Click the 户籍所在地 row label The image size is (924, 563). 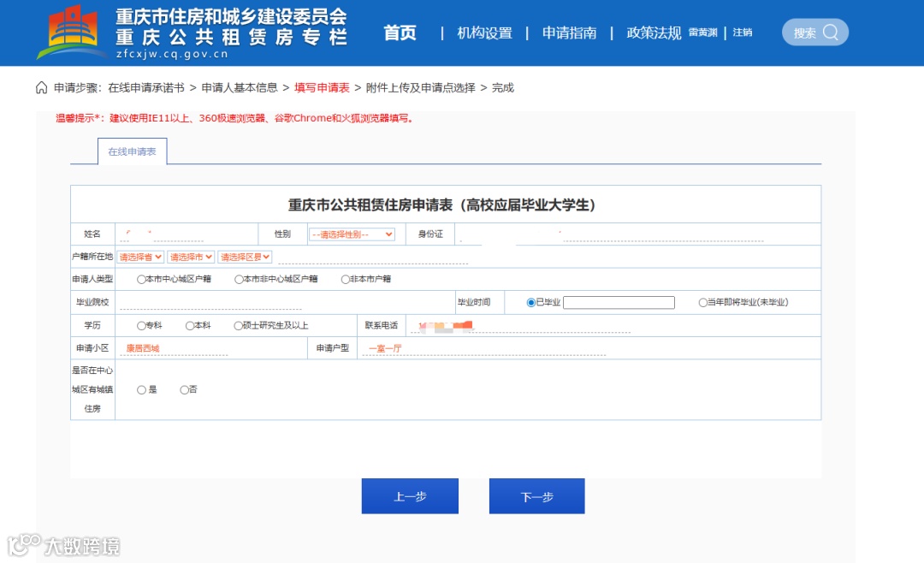click(92, 257)
